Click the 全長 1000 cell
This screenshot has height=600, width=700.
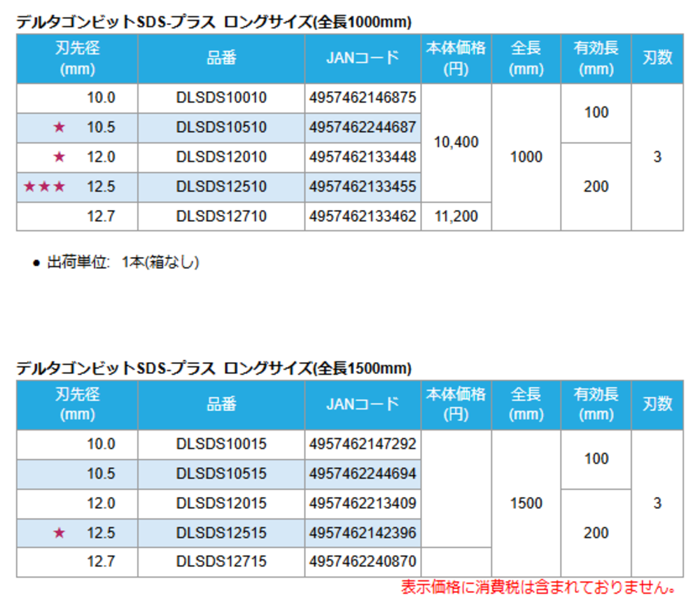tap(526, 157)
